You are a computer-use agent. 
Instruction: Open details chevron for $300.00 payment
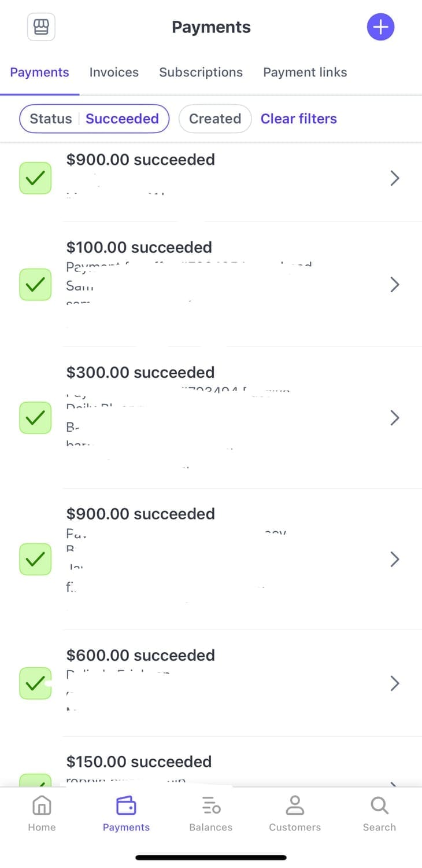click(x=395, y=417)
